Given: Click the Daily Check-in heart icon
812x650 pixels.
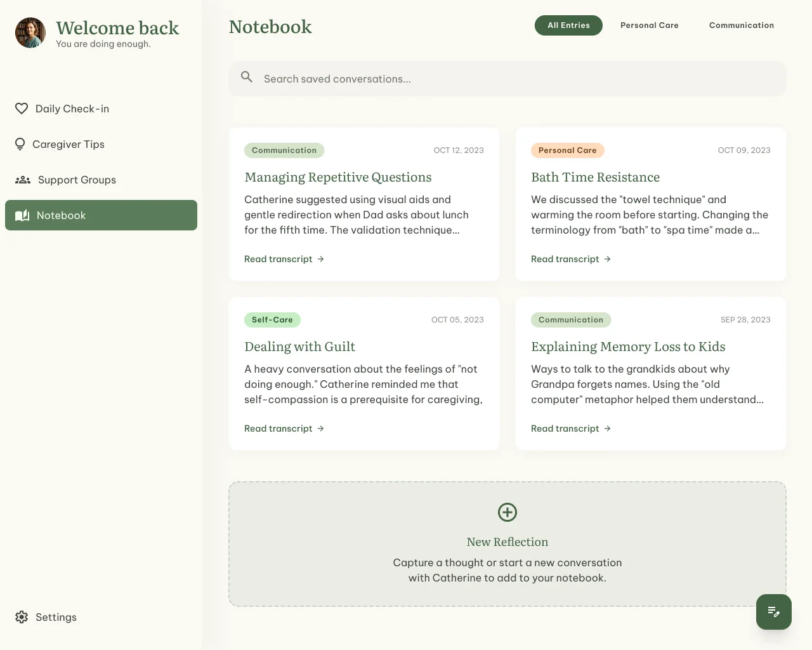Looking at the screenshot, I should point(22,109).
